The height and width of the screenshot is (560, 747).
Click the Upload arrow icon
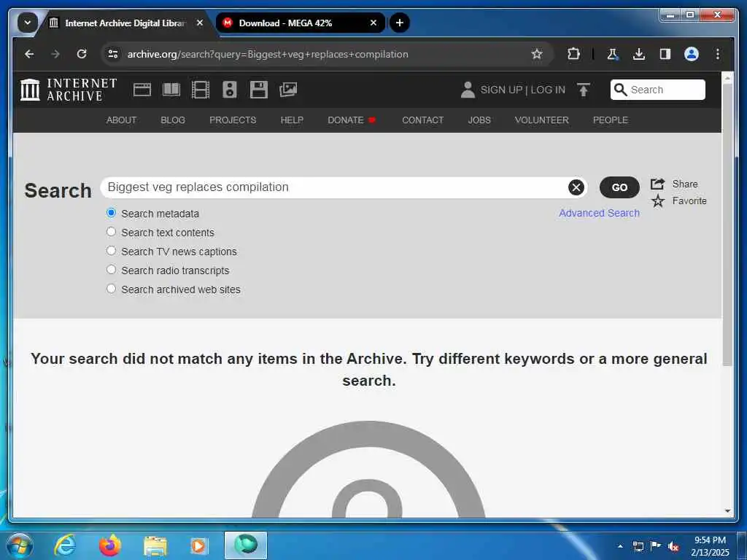point(583,90)
